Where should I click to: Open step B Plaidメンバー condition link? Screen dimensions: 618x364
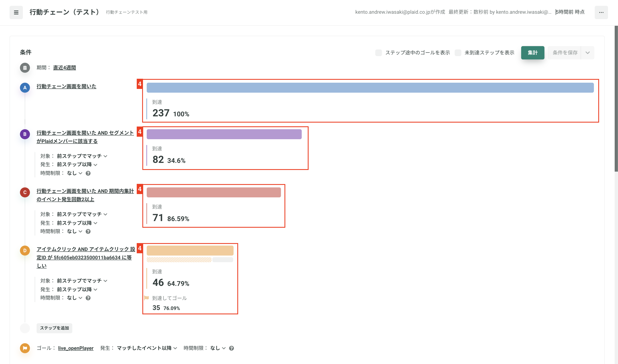(x=85, y=137)
